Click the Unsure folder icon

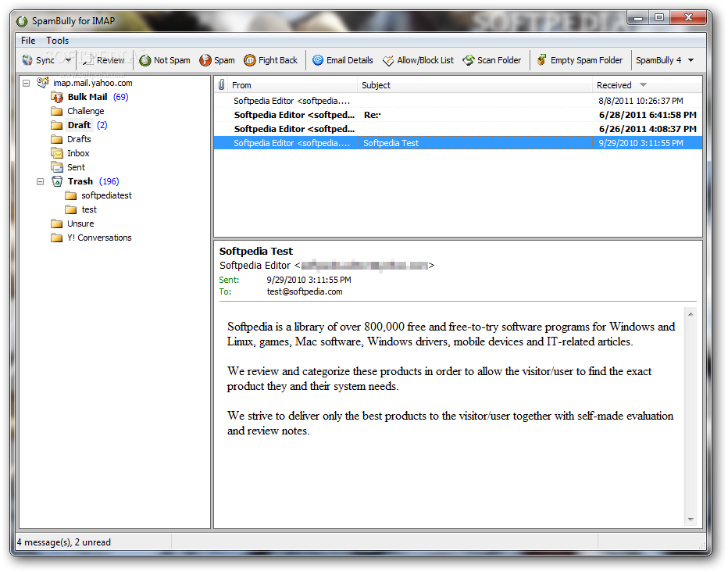(57, 223)
